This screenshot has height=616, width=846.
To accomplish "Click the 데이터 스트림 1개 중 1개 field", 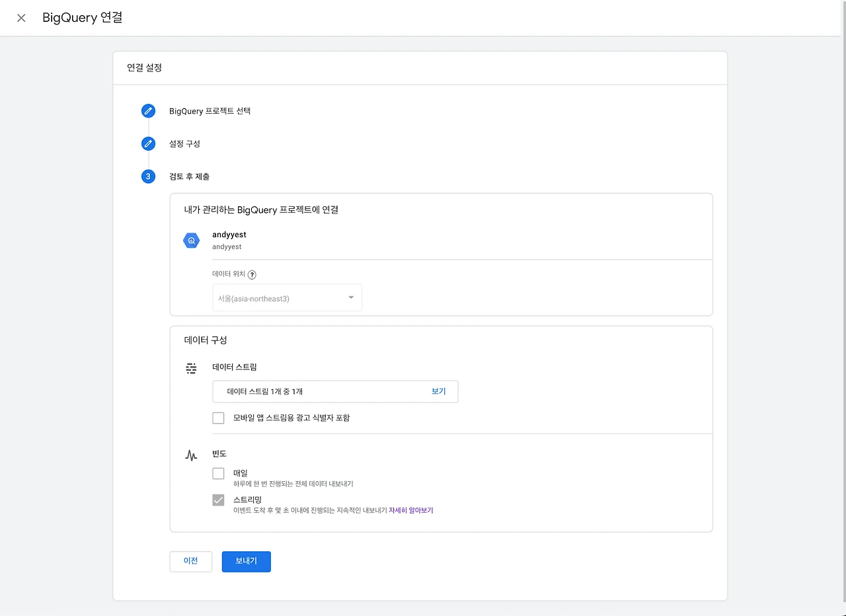I will pos(335,391).
